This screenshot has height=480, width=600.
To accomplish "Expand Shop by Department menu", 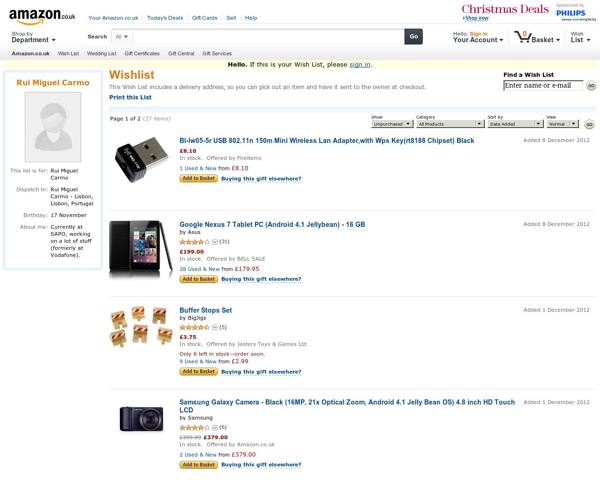I will (33, 39).
